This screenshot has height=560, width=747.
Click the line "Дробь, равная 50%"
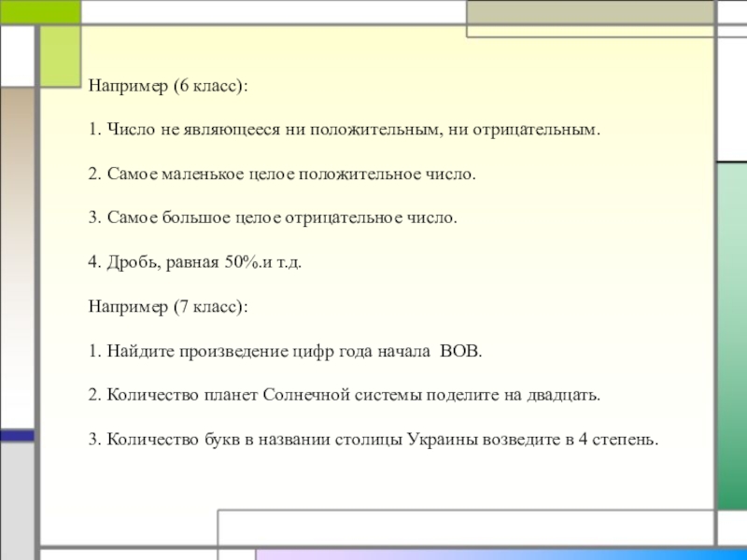pos(195,262)
